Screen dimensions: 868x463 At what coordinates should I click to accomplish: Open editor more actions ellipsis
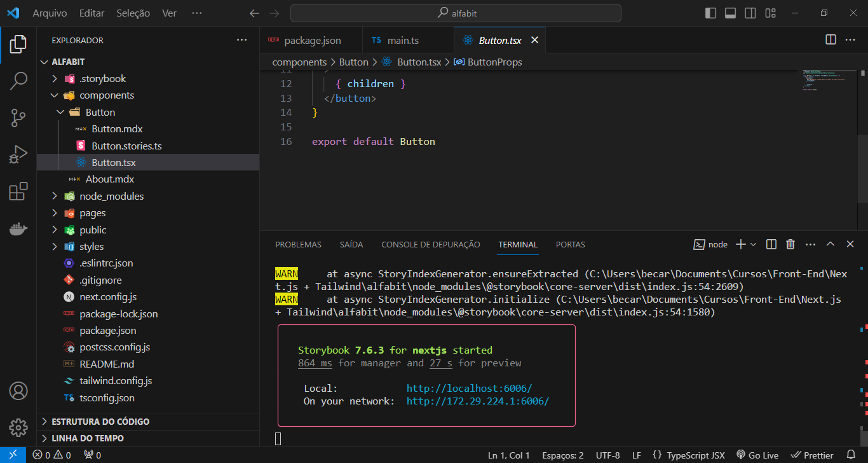coord(850,40)
